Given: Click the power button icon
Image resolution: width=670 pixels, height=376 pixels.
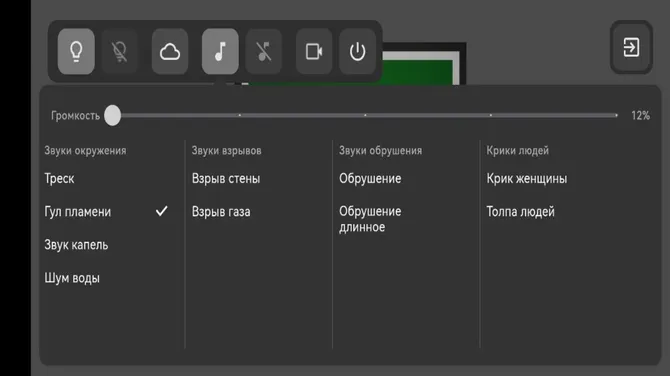Looking at the screenshot, I should coord(357,51).
